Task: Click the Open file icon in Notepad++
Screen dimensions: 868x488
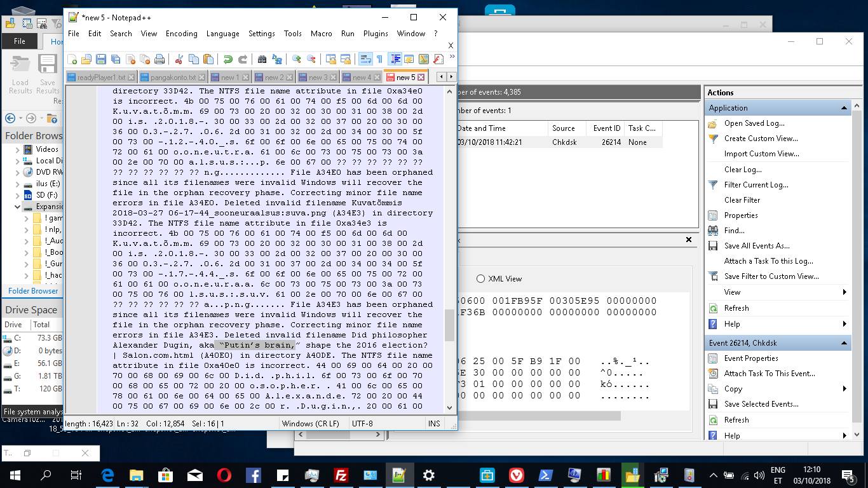Action: [x=86, y=59]
